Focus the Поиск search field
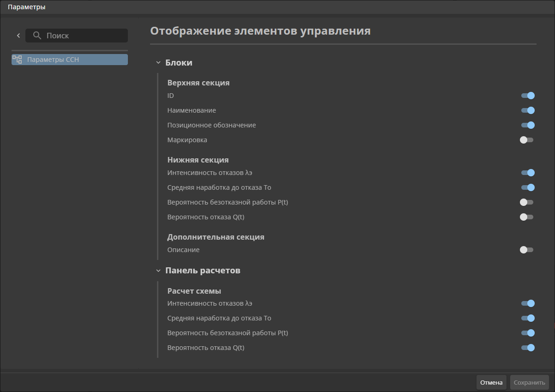Screen dimensions: 555x392 click(77, 36)
